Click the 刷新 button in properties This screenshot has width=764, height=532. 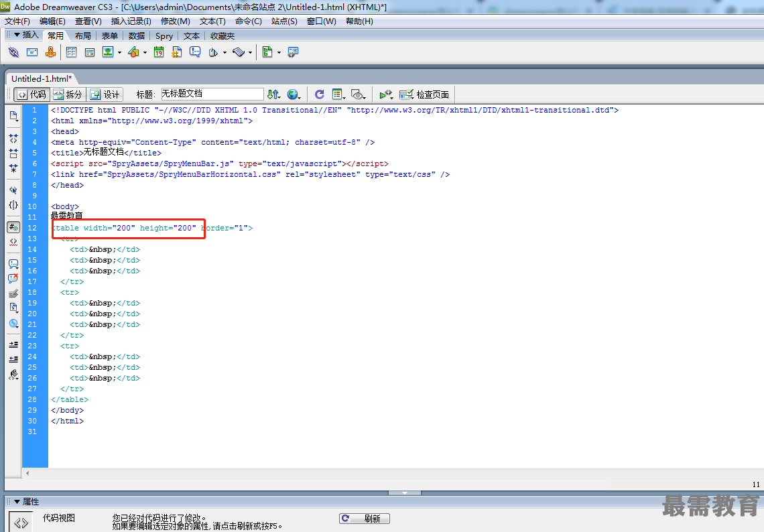(x=365, y=519)
